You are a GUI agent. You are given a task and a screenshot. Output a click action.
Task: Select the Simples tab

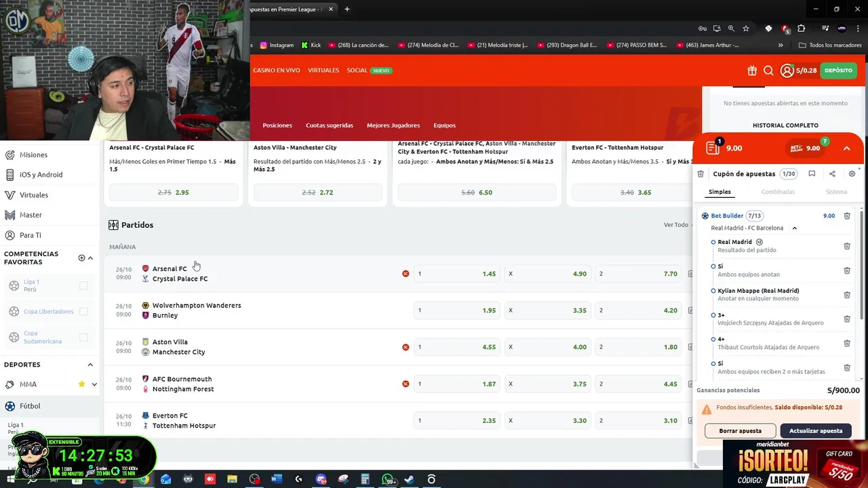[719, 192]
